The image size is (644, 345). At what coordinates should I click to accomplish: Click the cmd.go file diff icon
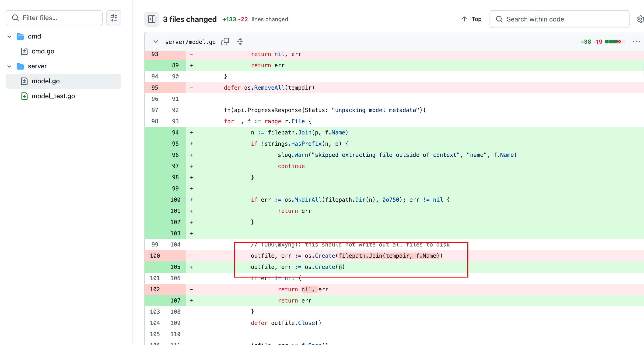(24, 51)
